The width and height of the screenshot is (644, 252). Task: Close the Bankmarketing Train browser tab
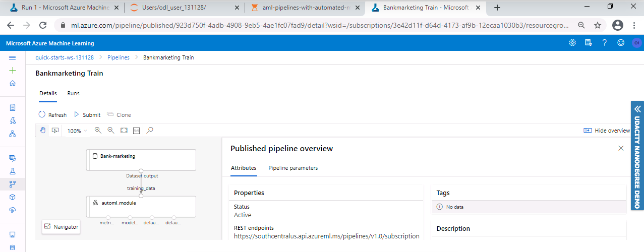pyautogui.click(x=479, y=8)
